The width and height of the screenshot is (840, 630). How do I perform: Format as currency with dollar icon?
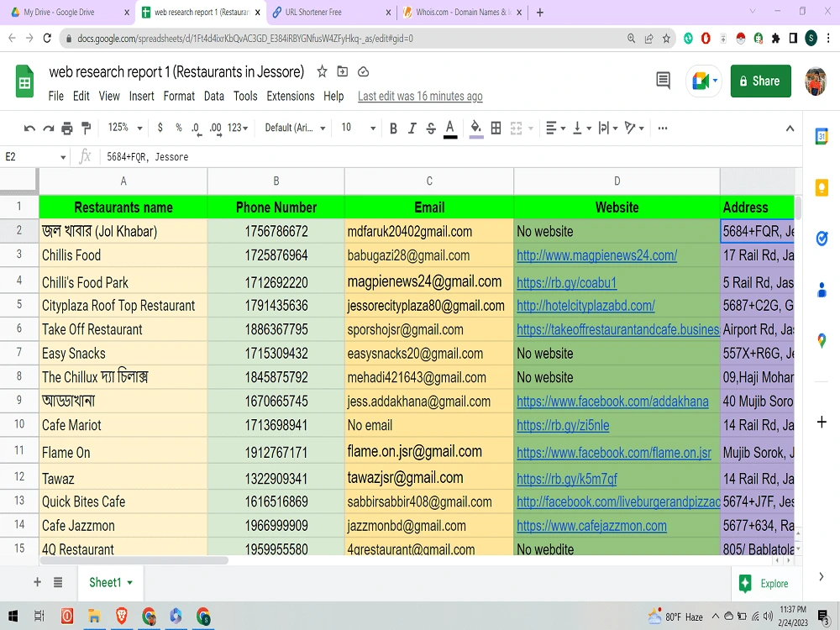pos(160,128)
